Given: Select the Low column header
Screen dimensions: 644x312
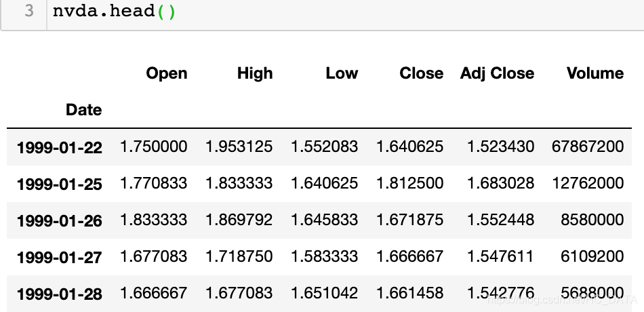Looking at the screenshot, I should click(x=342, y=73).
